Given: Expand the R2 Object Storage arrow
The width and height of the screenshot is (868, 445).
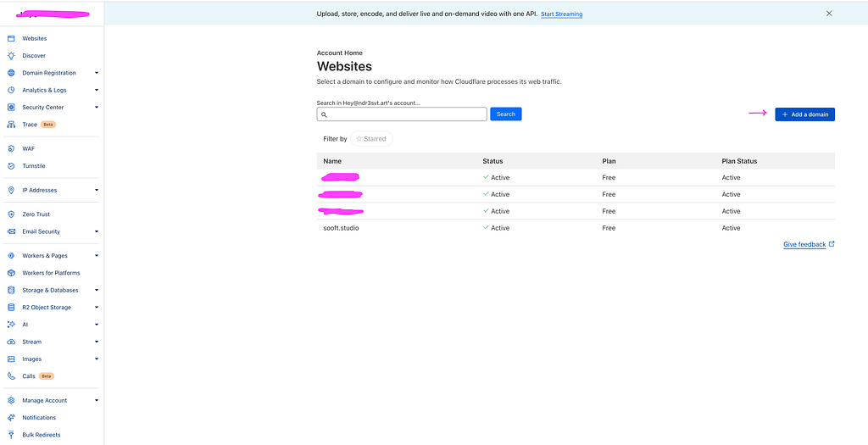Looking at the screenshot, I should pos(97,307).
